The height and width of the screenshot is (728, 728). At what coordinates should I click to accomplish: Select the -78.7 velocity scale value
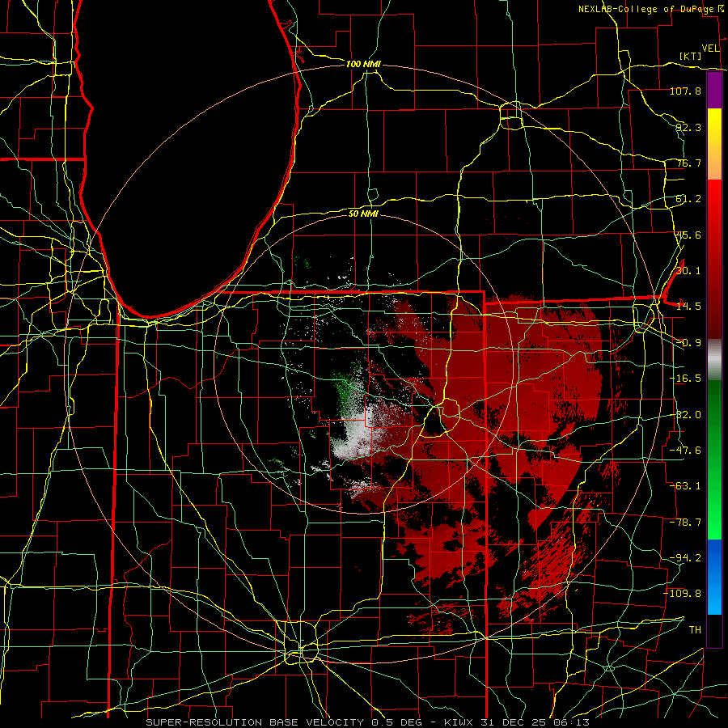pos(685,523)
